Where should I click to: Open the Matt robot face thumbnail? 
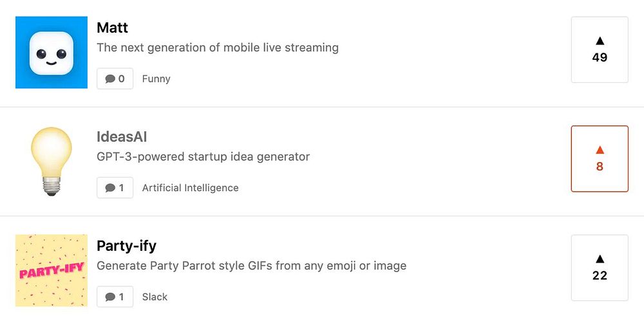point(52,52)
